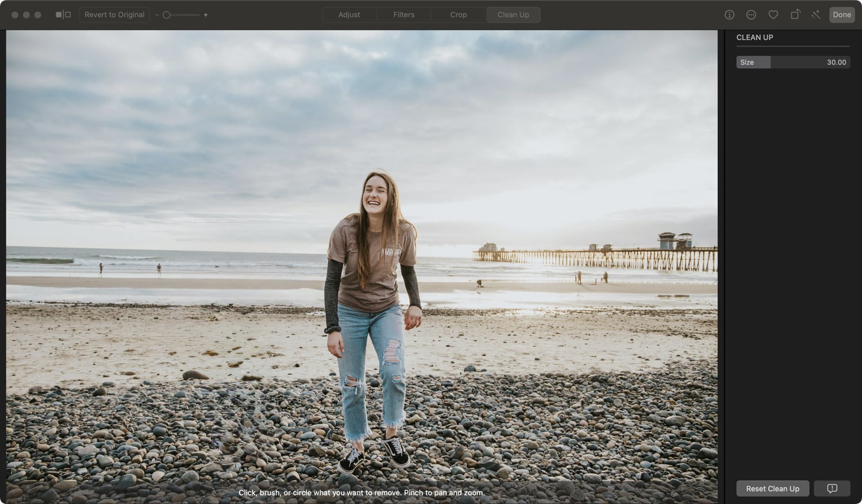The width and height of the screenshot is (862, 504).
Task: Click the Rotate photo icon
Action: 795,15
